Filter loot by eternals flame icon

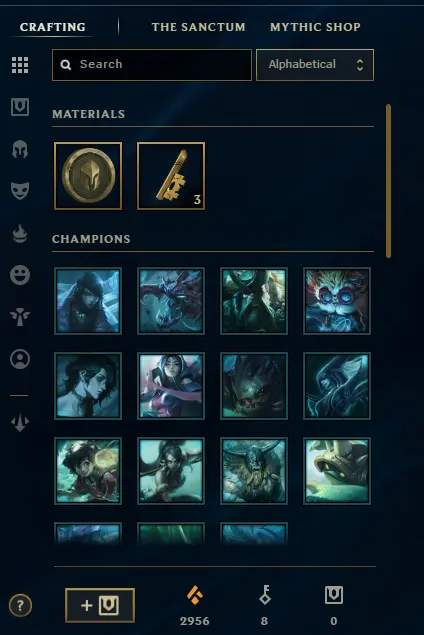20,234
